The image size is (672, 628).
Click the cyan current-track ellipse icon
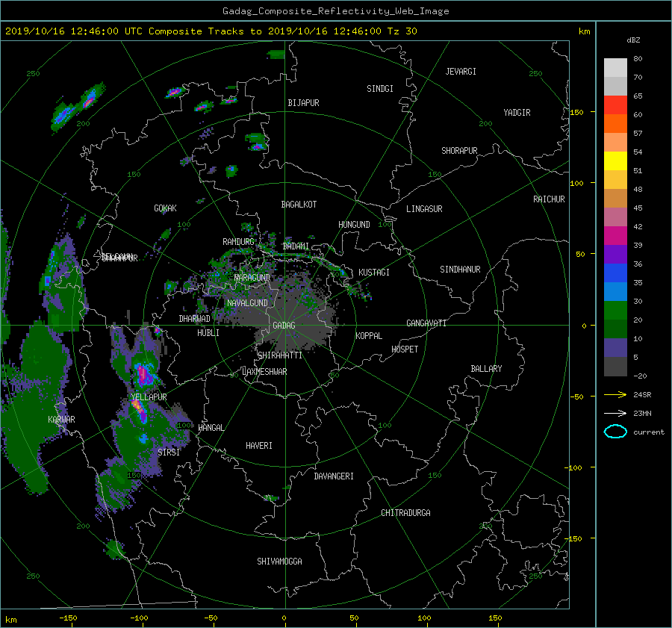(x=615, y=432)
